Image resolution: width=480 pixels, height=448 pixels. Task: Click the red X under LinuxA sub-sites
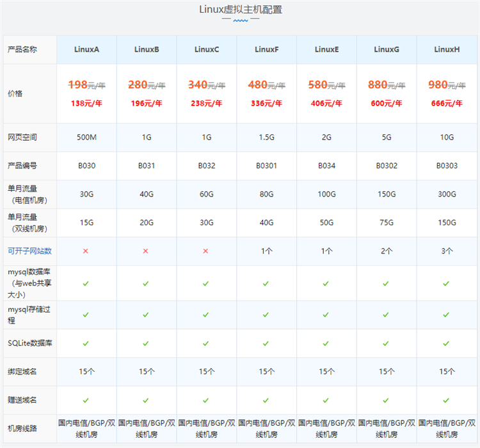pos(86,251)
